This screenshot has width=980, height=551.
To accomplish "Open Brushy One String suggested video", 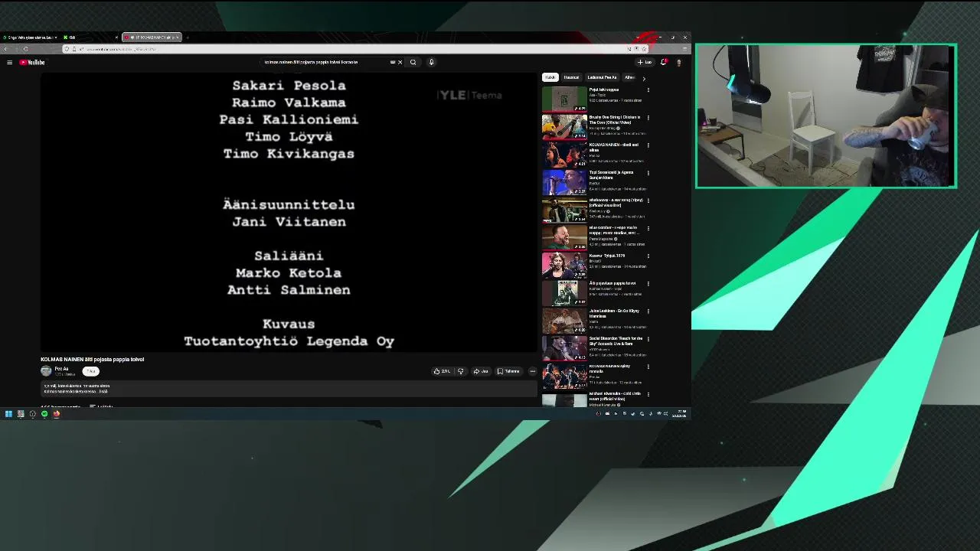I will click(564, 126).
